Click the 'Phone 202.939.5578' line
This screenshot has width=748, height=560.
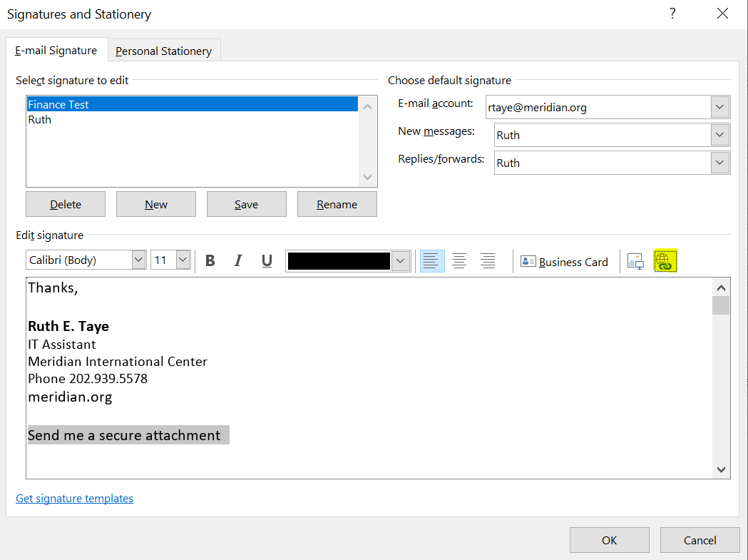tap(88, 379)
